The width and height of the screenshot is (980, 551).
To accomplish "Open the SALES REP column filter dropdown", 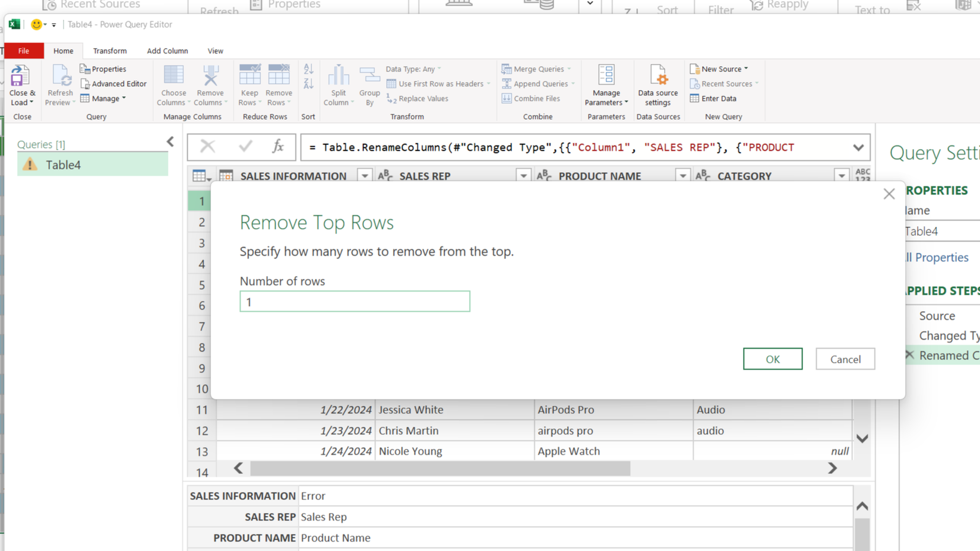I will click(523, 175).
